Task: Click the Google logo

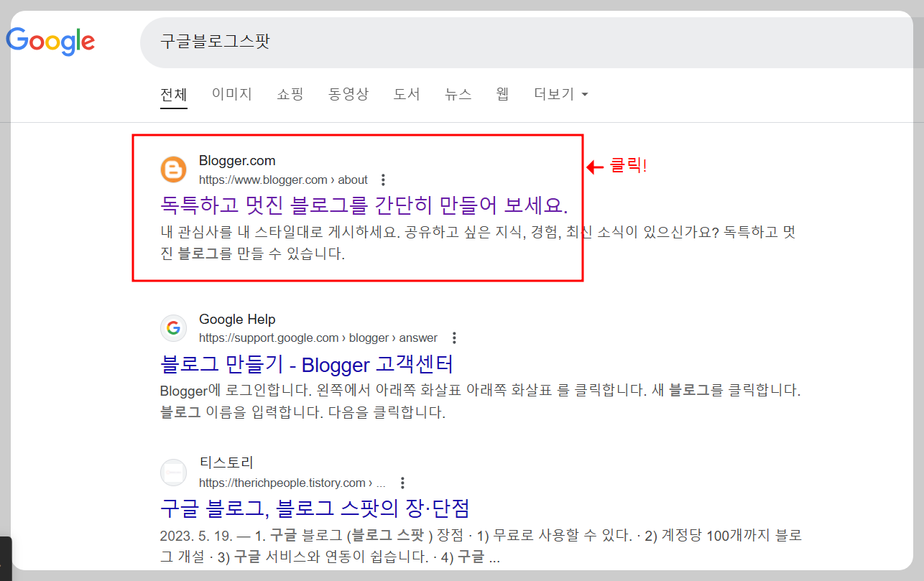Action: point(50,41)
